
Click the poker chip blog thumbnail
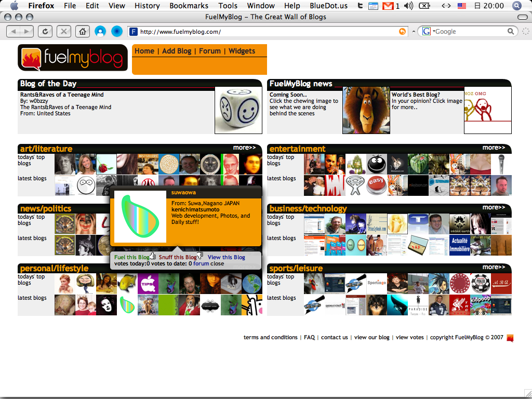[x=481, y=284]
